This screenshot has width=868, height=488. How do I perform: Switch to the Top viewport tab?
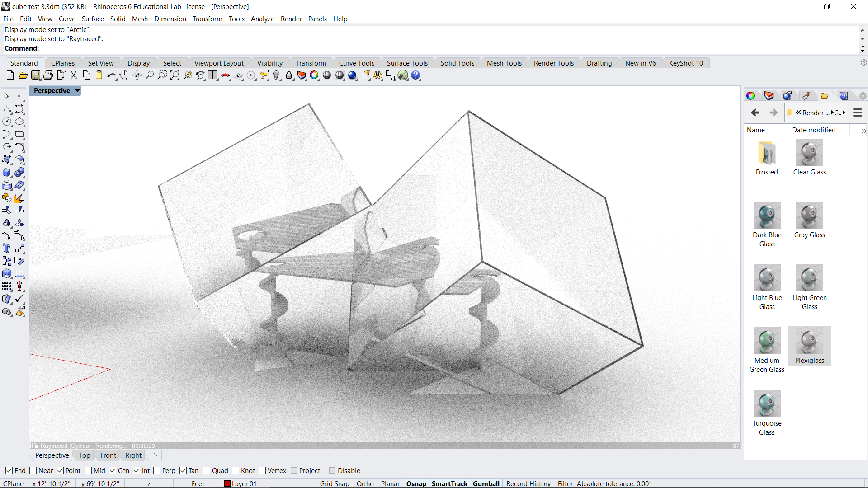pos(84,455)
